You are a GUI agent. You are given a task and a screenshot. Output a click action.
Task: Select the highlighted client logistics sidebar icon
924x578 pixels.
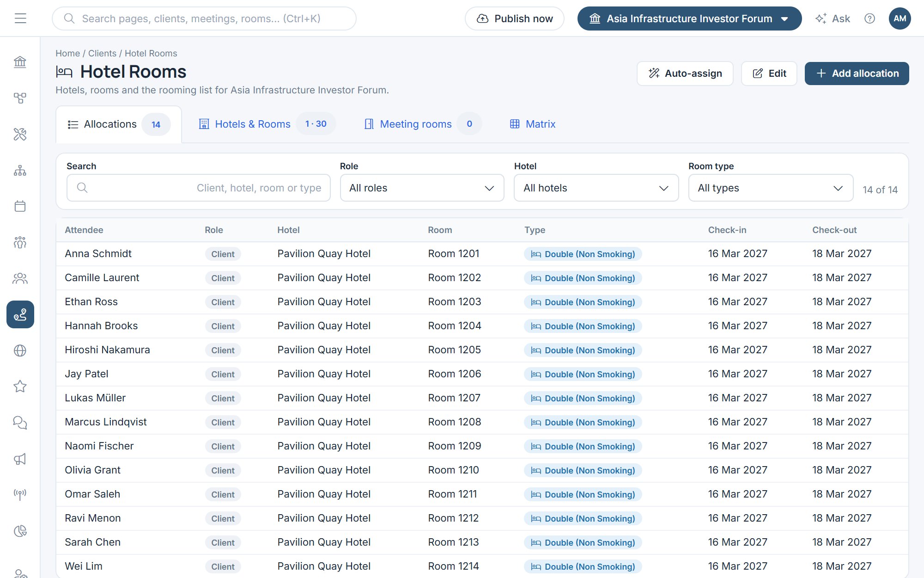pyautogui.click(x=20, y=314)
